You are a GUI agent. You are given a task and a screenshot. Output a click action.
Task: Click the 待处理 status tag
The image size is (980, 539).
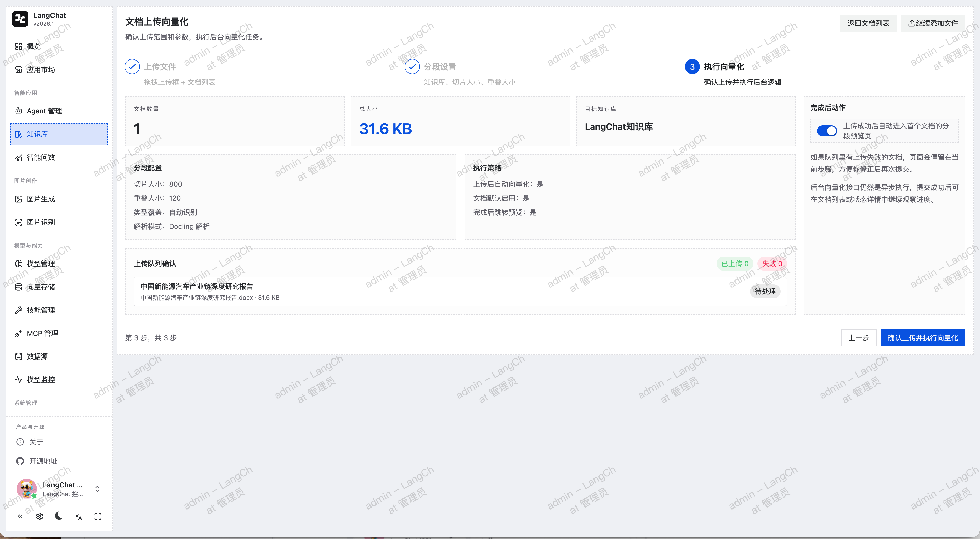[x=765, y=291]
